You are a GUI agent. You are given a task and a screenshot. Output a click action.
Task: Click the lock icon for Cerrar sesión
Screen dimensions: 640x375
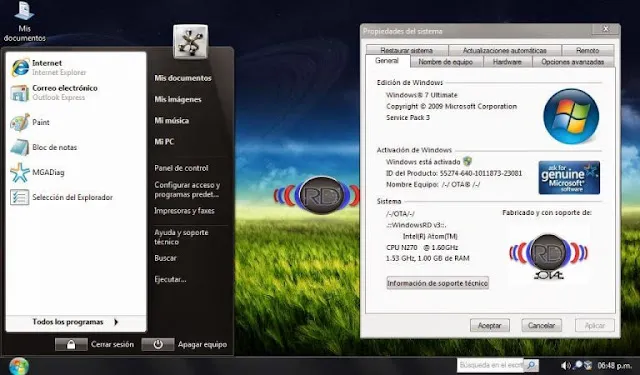coord(71,344)
